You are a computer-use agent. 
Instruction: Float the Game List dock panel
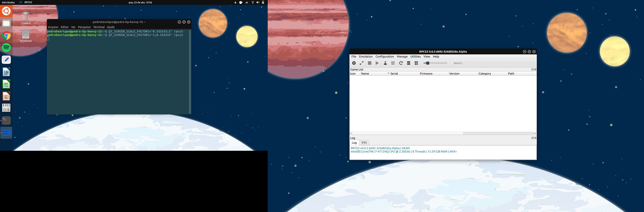[532, 69]
